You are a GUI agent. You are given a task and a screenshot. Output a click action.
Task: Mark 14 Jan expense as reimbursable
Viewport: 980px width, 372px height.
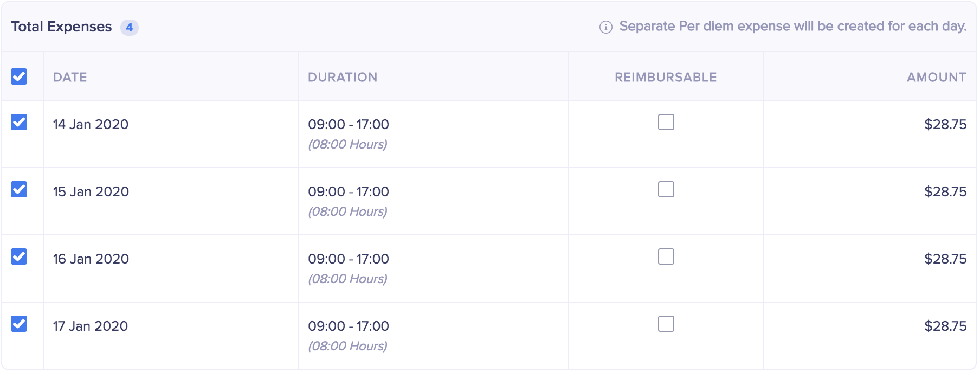(x=666, y=122)
